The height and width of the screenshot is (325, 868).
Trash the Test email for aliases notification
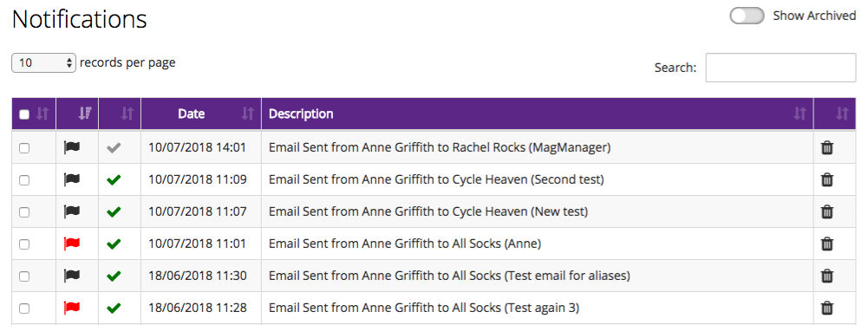[x=827, y=276]
